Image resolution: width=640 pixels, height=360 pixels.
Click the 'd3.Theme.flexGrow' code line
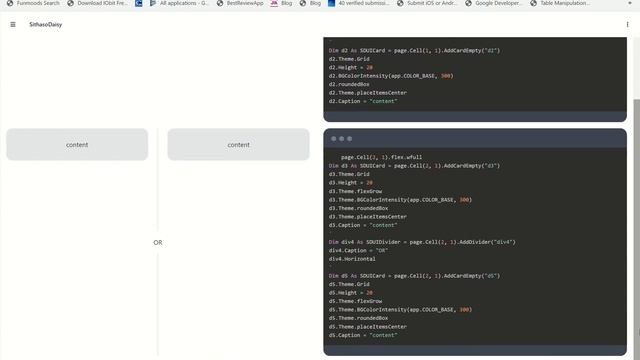[x=356, y=191]
